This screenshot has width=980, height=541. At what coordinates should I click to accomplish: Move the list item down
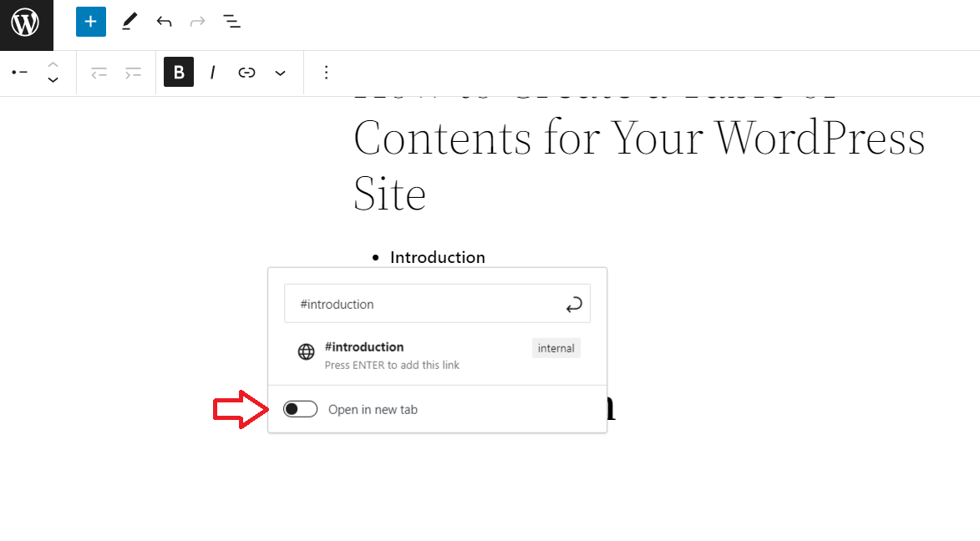coord(53,80)
